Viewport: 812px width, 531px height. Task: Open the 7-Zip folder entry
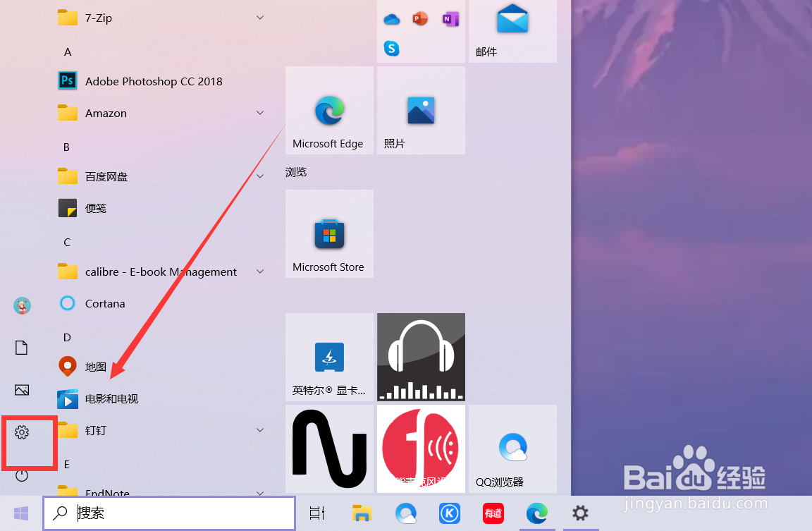161,18
